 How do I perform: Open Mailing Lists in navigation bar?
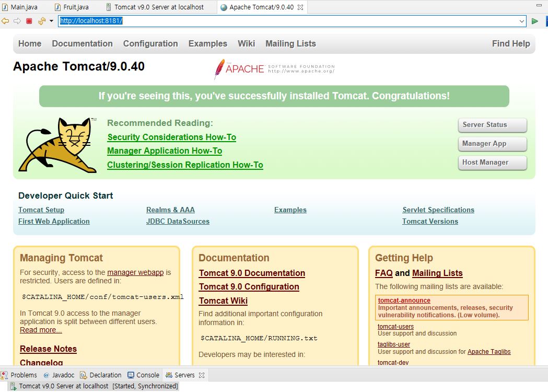click(290, 44)
